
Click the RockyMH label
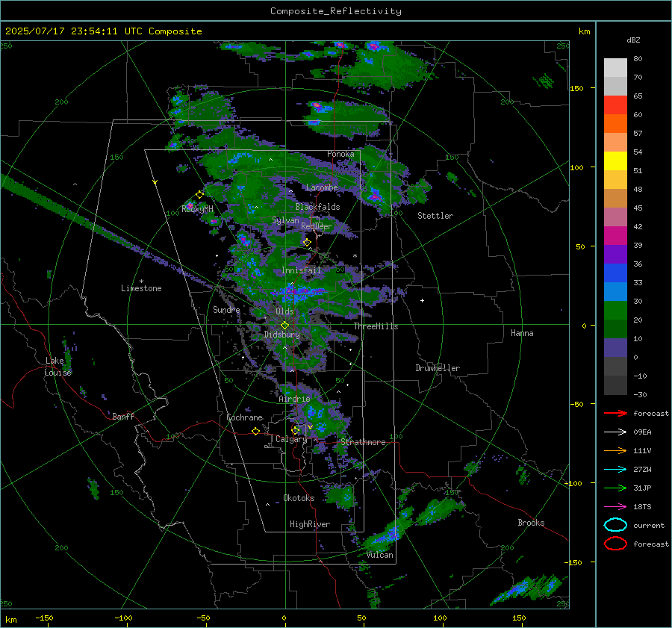[x=197, y=209]
